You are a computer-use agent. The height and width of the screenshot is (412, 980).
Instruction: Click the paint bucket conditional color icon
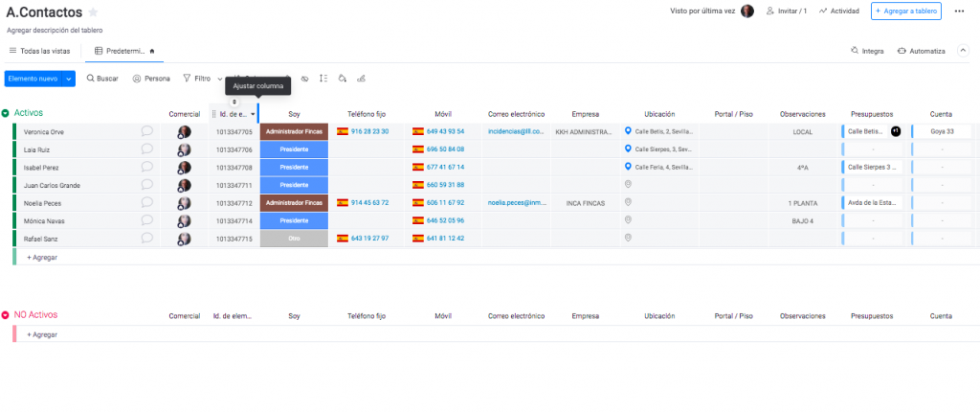[x=342, y=79]
